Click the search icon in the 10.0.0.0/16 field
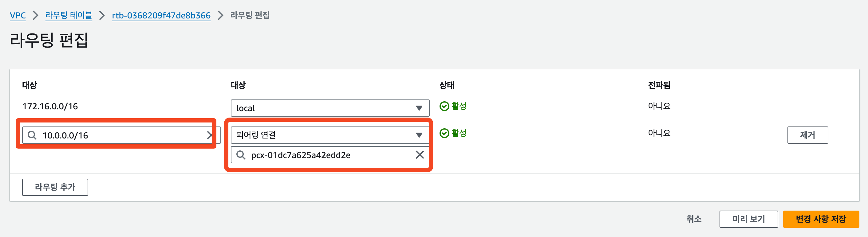Screen dimensions: 868x237 tap(32, 135)
